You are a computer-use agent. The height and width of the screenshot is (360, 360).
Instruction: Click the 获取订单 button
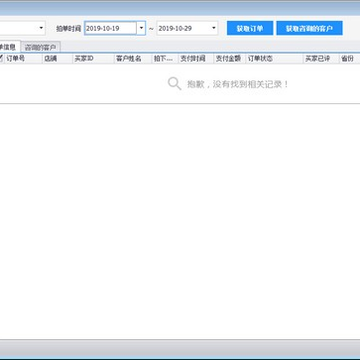(x=250, y=28)
